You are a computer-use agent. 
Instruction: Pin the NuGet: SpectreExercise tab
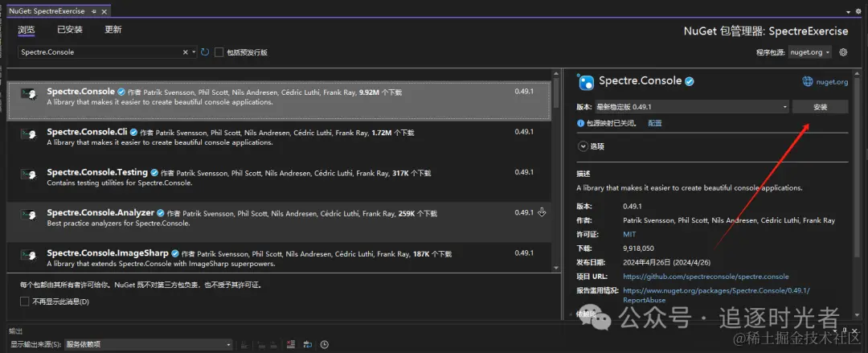coord(94,11)
